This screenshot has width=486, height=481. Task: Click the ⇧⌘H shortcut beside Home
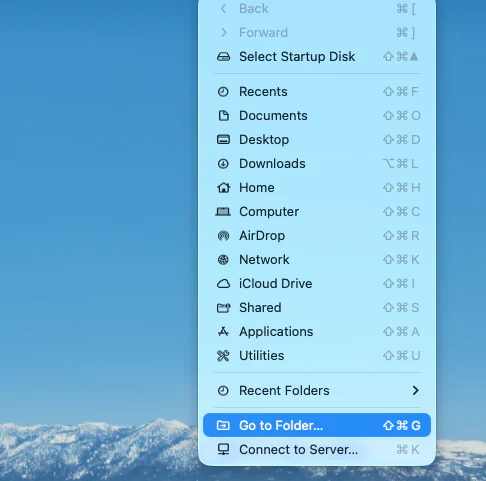(401, 188)
